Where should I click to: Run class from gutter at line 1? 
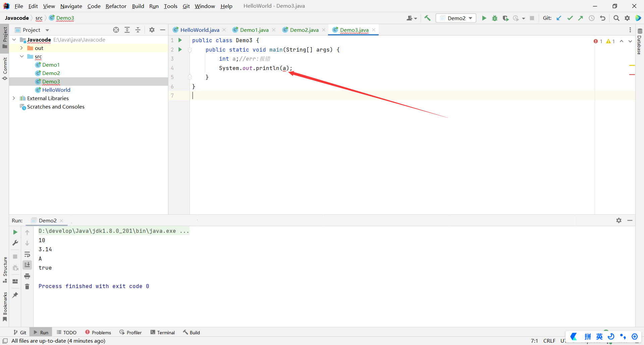click(x=180, y=40)
